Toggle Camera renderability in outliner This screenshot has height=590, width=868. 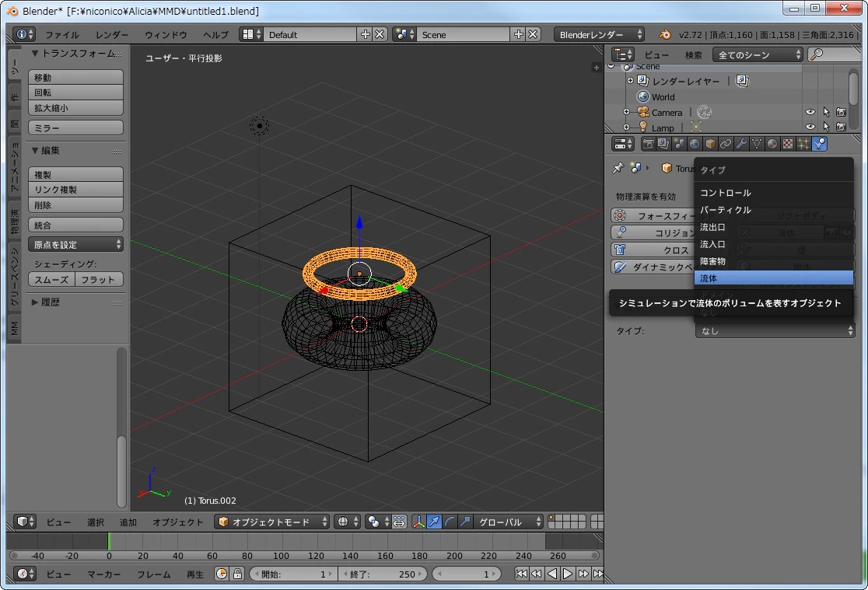(841, 112)
